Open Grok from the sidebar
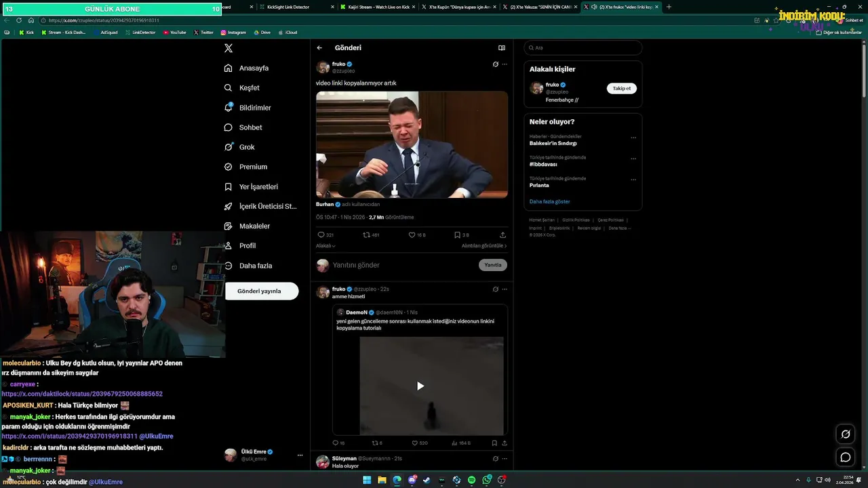This screenshot has height=488, width=868. click(239, 147)
